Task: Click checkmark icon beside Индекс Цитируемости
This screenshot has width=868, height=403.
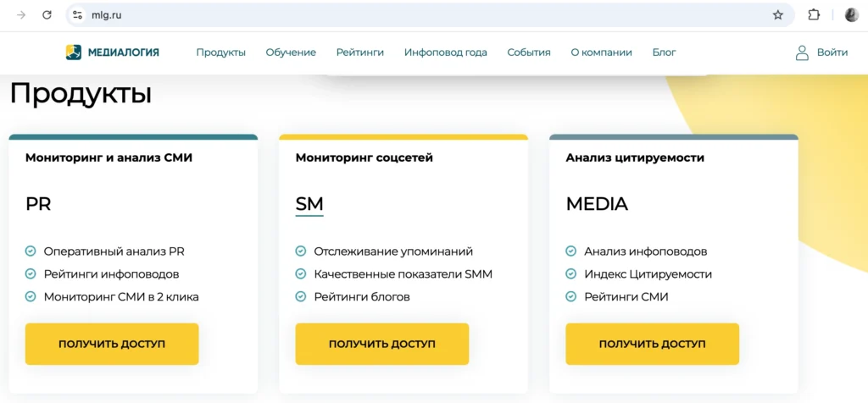Action: [570, 274]
